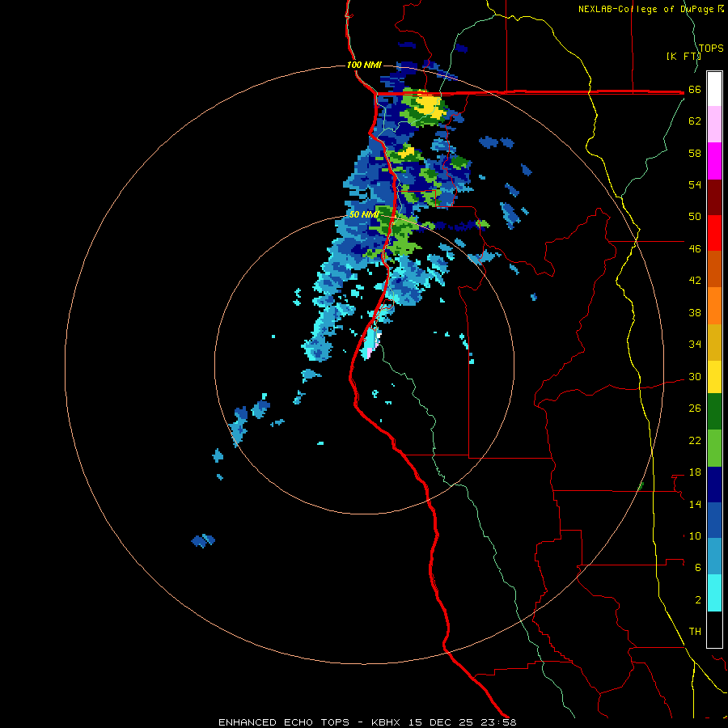The width and height of the screenshot is (728, 728).
Task: Click the '66' legend value
Action: coord(695,90)
